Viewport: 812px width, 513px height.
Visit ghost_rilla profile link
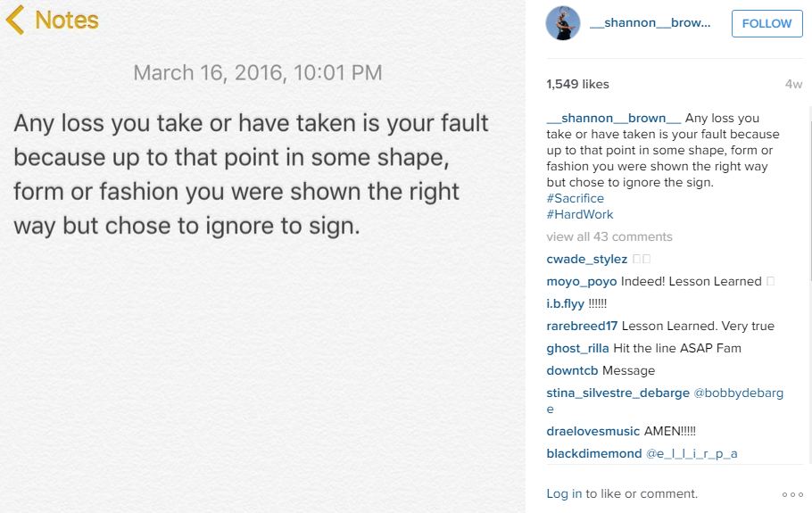[x=577, y=348]
